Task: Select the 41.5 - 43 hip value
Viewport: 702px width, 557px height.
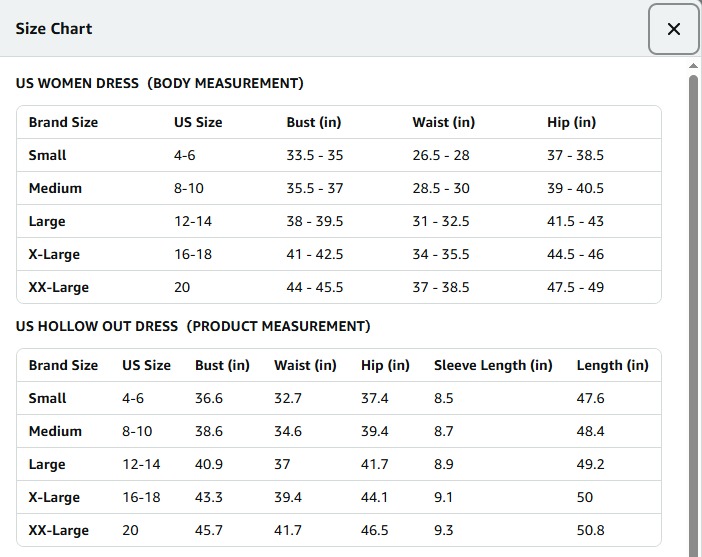Action: click(575, 221)
